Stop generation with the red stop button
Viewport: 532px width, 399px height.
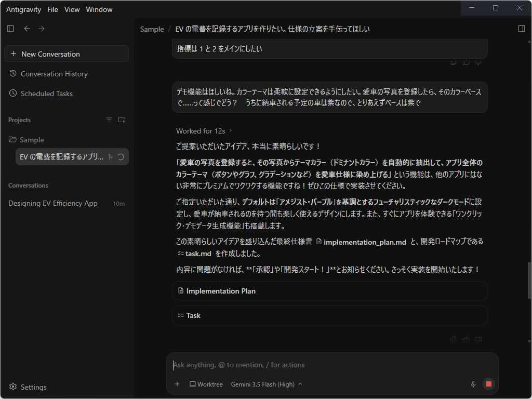[488, 384]
